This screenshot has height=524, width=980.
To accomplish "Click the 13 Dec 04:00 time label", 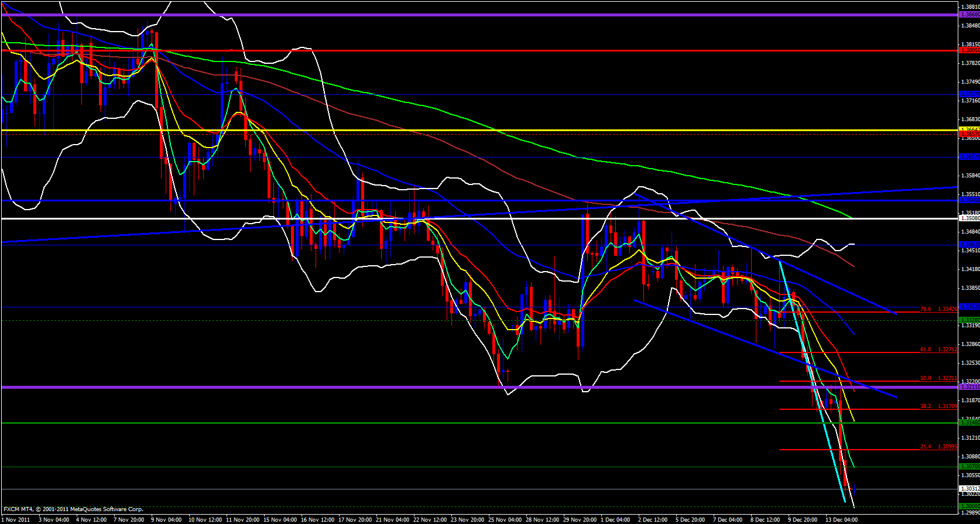I will click(x=842, y=519).
